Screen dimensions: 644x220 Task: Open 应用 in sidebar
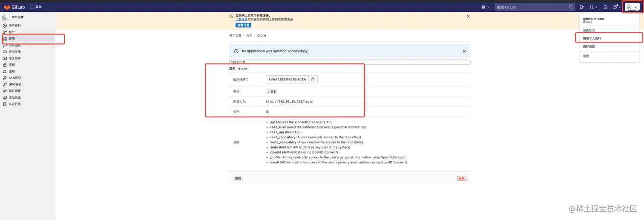(28, 39)
